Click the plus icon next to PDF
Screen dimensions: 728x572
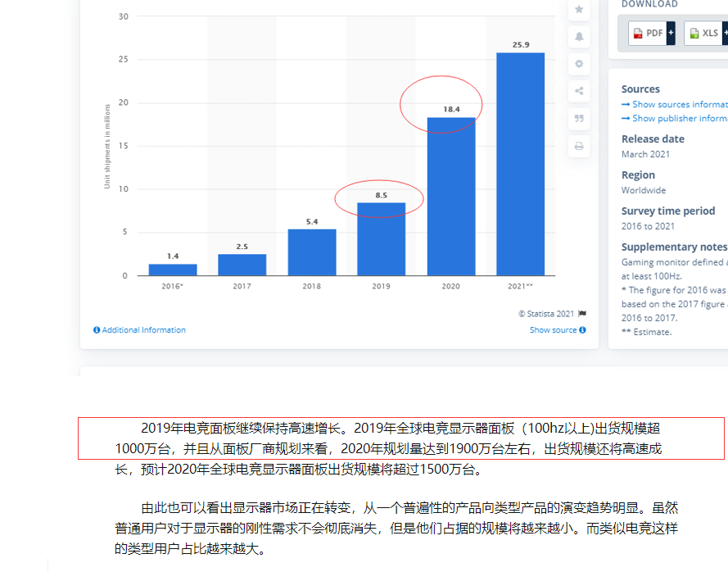click(671, 33)
